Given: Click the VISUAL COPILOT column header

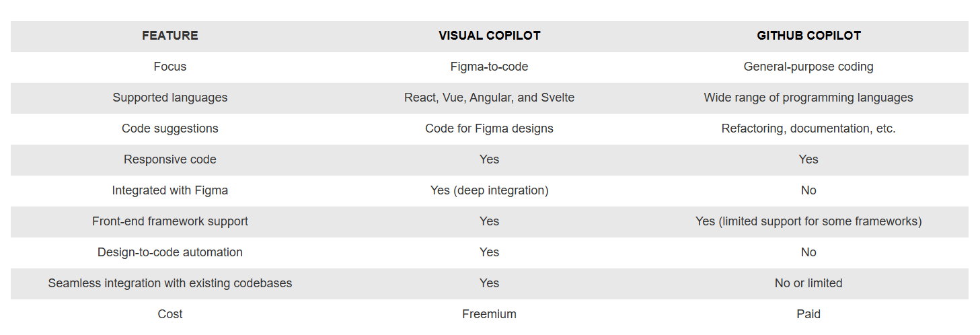Looking at the screenshot, I should point(489,36).
